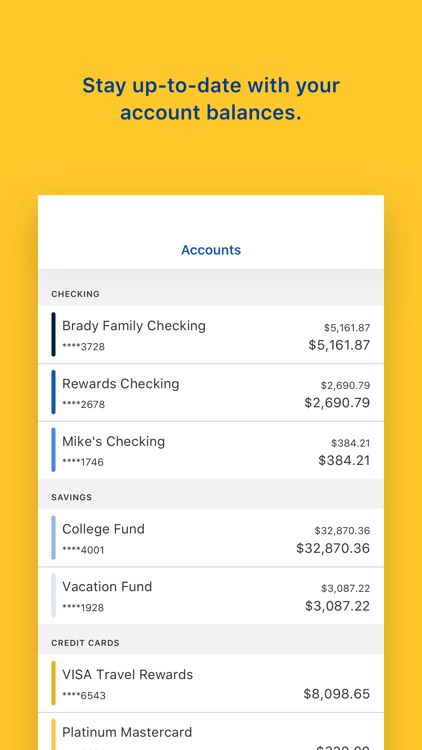The height and width of the screenshot is (750, 422).
Task: Click the $8,098.65 VISA balance amount
Action: pyautogui.click(x=337, y=694)
